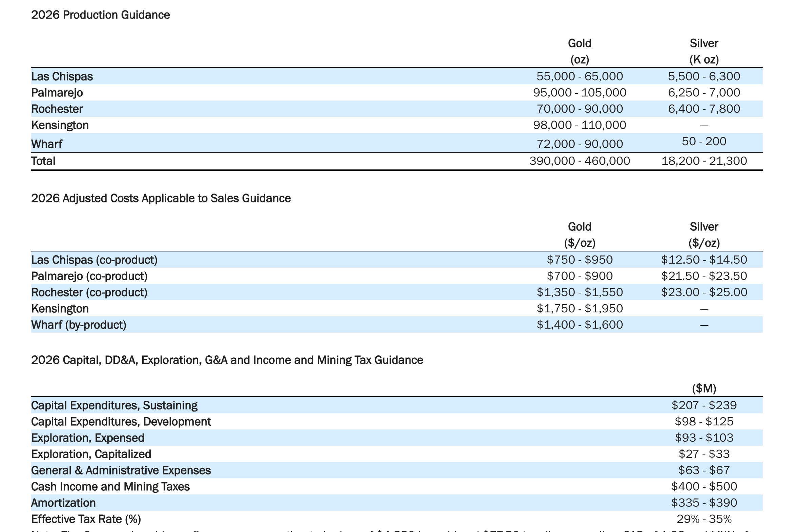
Task: Click "Rochester" in the Production Guidance table
Action: [57, 109]
